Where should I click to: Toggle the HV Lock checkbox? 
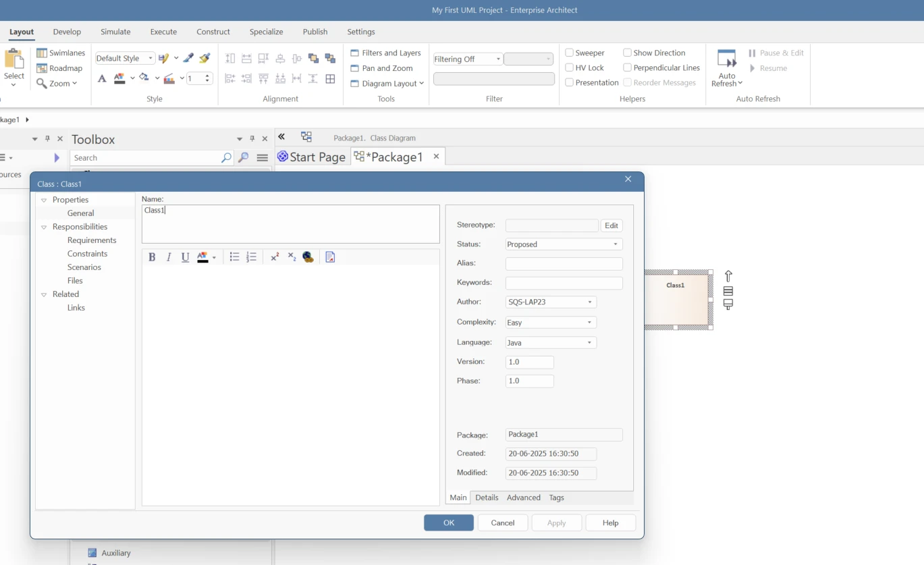coord(570,68)
